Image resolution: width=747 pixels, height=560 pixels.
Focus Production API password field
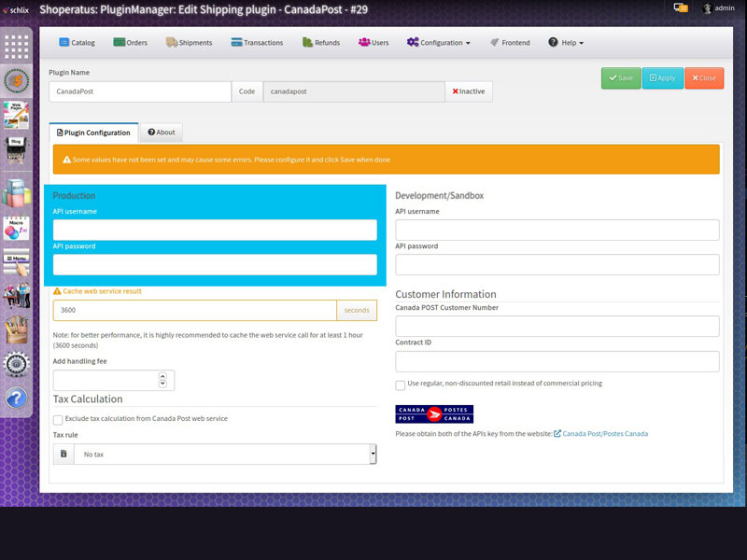(x=215, y=265)
